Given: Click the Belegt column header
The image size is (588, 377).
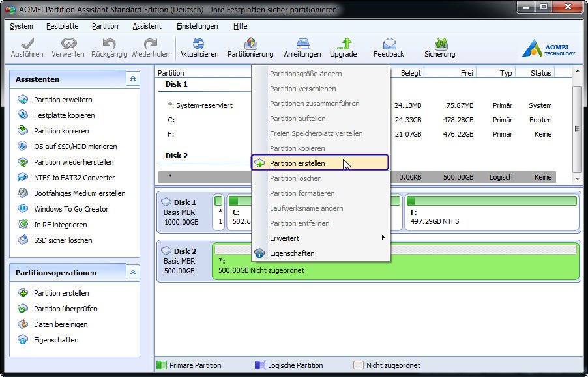Looking at the screenshot, I should point(407,73).
